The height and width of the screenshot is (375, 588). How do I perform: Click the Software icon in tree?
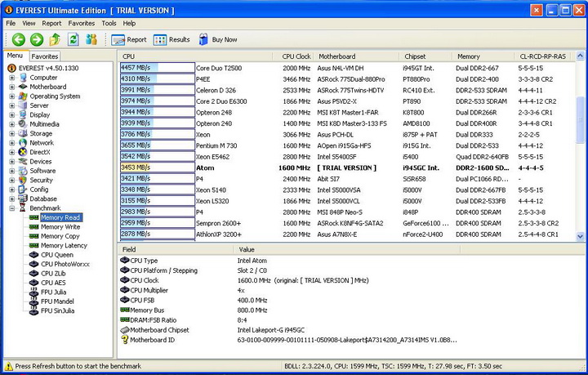coord(23,171)
